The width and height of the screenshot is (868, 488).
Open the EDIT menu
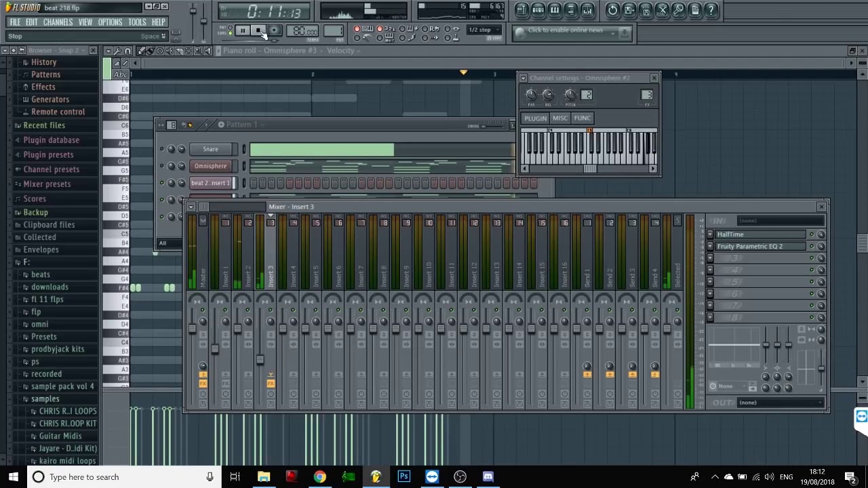click(x=32, y=22)
